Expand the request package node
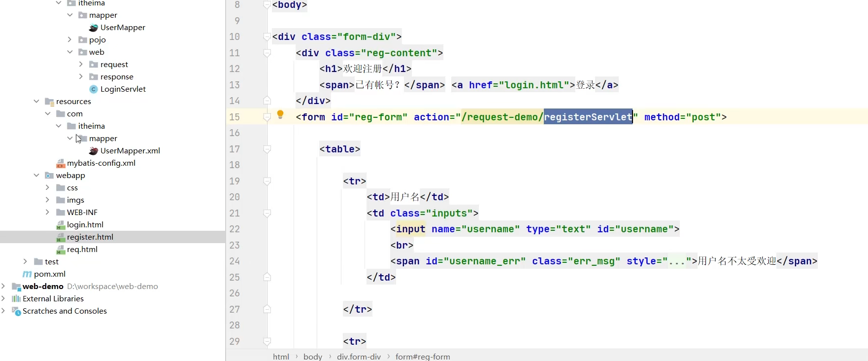The width and height of the screenshot is (868, 361). [x=81, y=64]
